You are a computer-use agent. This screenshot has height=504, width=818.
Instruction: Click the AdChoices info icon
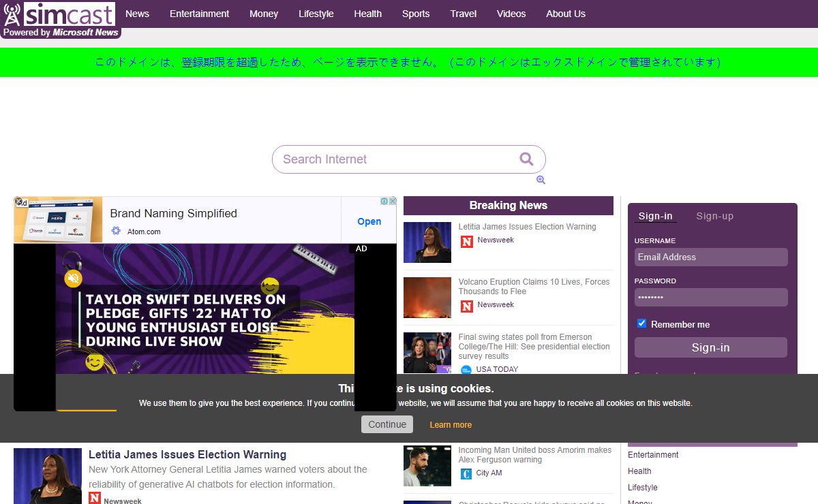tap(384, 201)
